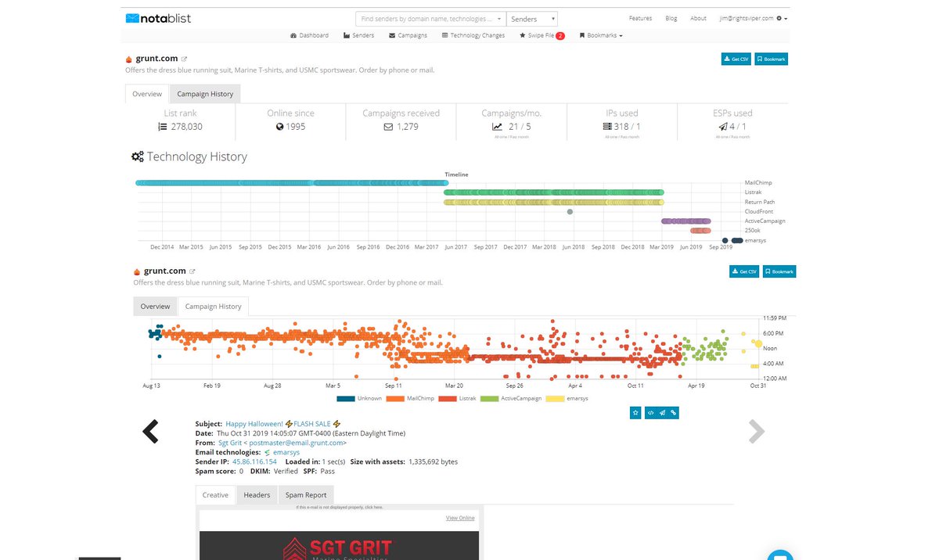Image resolution: width=939 pixels, height=560 pixels.
Task: Click the 250ok bar on the technology timeline
Action: point(700,231)
